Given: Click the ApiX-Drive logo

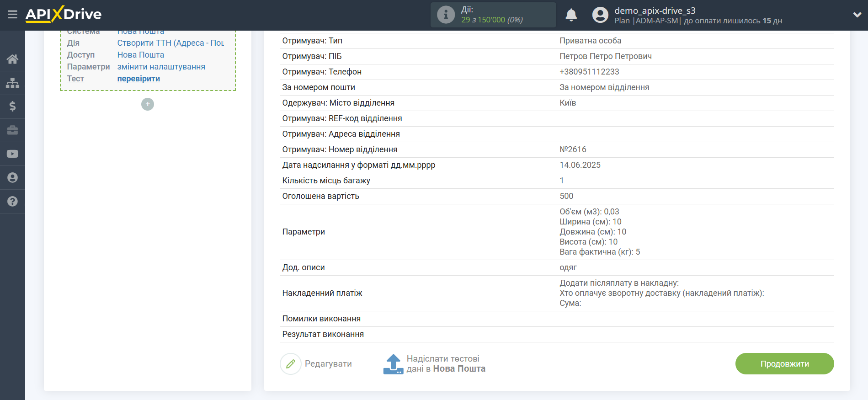Looking at the screenshot, I should [x=64, y=14].
